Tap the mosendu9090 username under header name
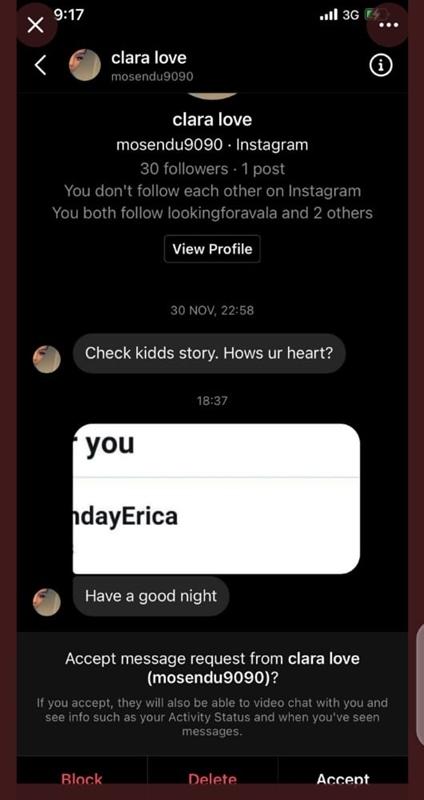Viewport: 424px width, 800px height. coord(152,77)
